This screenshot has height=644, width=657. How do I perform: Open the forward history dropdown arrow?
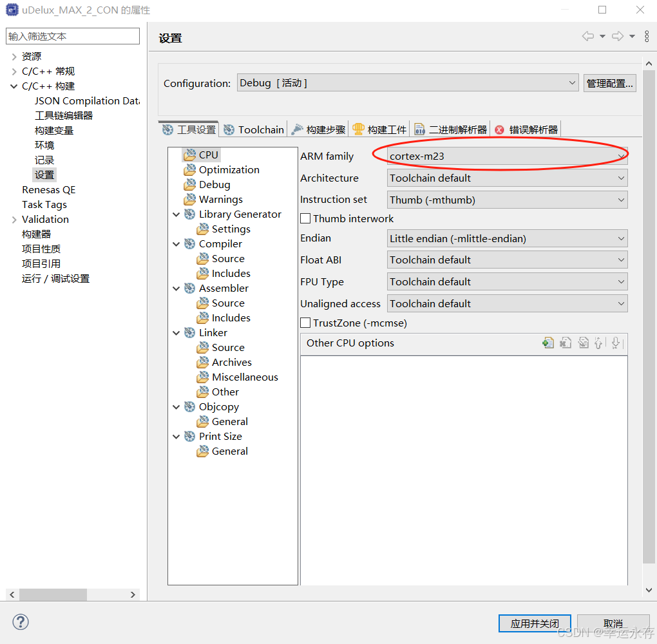tap(632, 37)
